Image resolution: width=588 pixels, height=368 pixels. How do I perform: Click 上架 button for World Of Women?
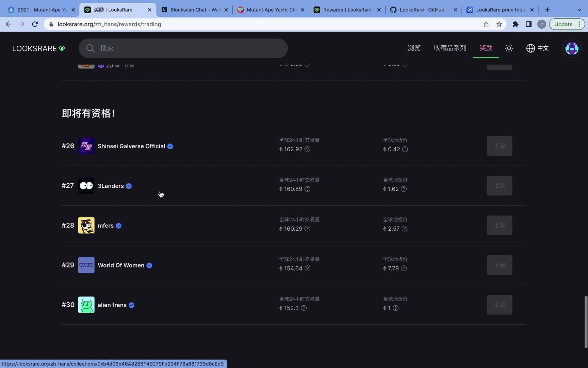(x=499, y=265)
